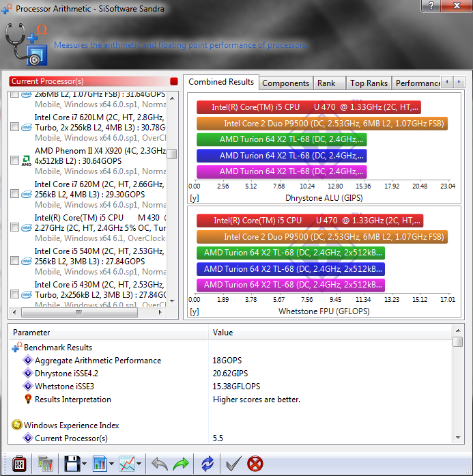Viewport: 473px width, 476px height.
Task: Click the tab strip right arrow
Action: click(459, 82)
